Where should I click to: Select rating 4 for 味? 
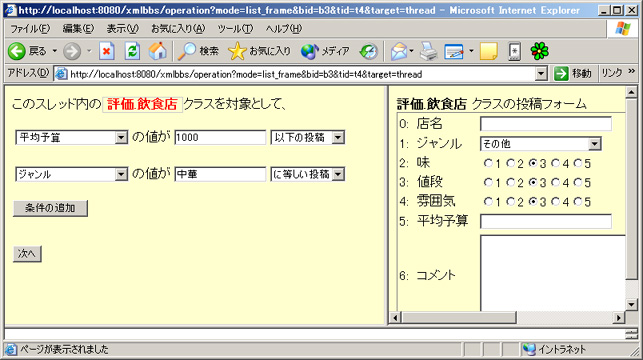(555, 163)
